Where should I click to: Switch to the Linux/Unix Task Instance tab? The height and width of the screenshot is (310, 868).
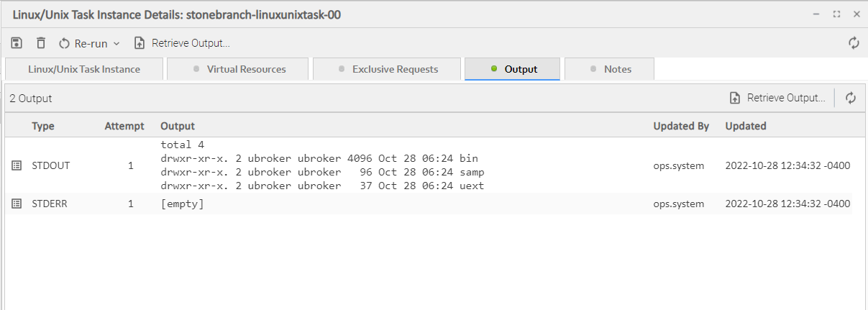click(84, 69)
